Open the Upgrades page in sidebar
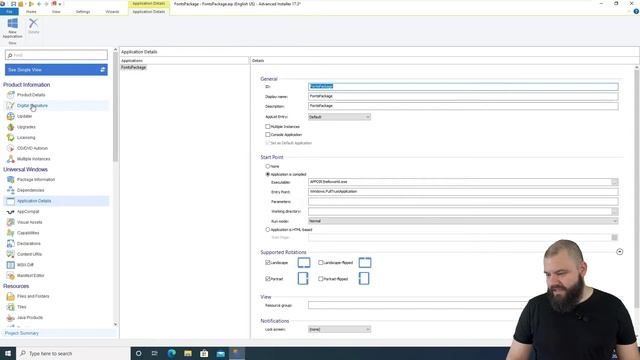 (26, 127)
